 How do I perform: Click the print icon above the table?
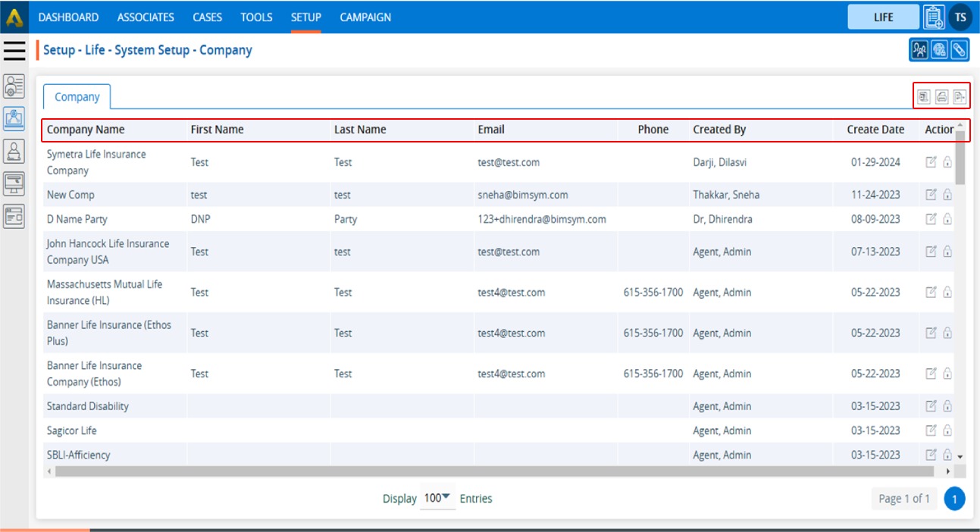tap(941, 96)
